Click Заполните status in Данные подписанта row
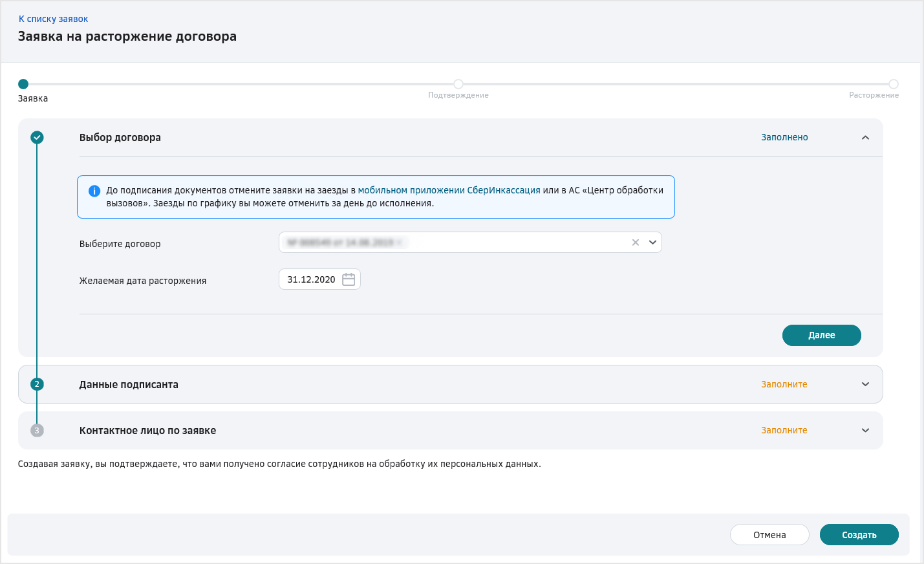 pyautogui.click(x=784, y=384)
